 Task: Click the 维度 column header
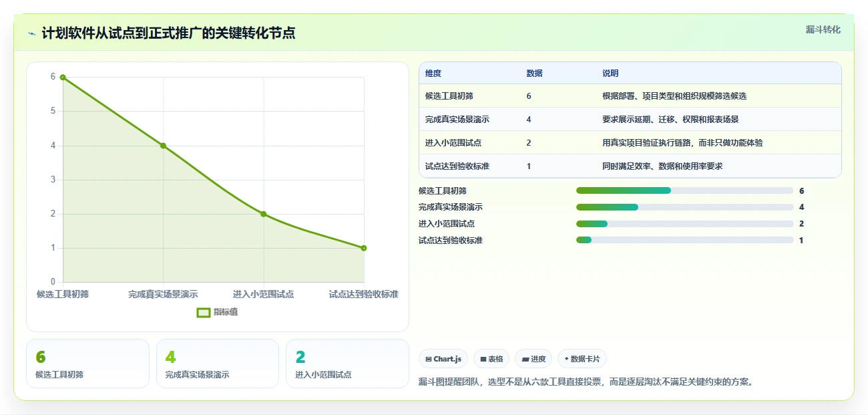click(433, 73)
